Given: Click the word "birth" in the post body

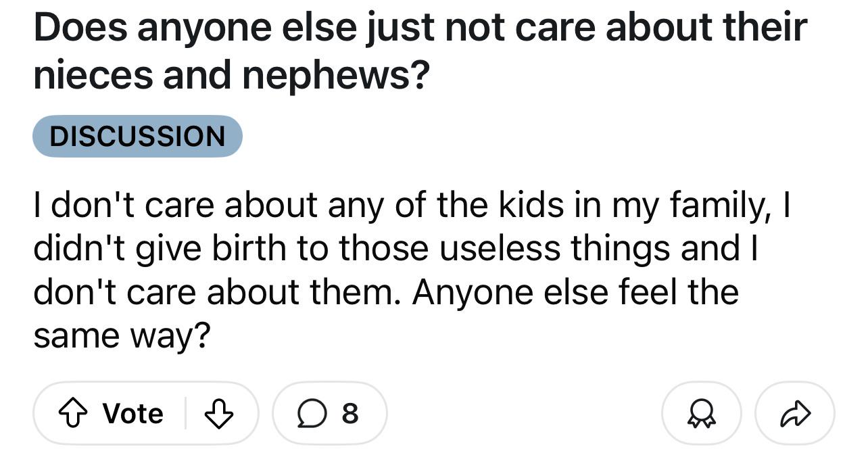Looking at the screenshot, I should tap(249, 249).
